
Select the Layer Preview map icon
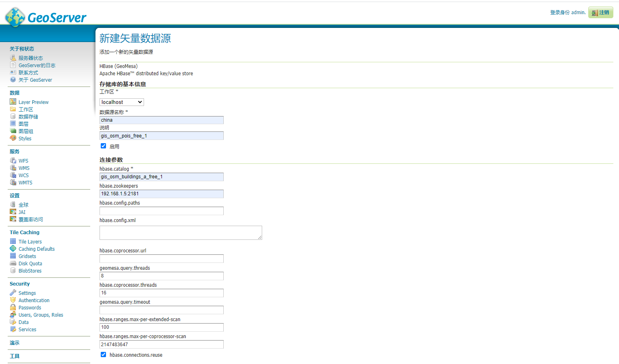13,102
